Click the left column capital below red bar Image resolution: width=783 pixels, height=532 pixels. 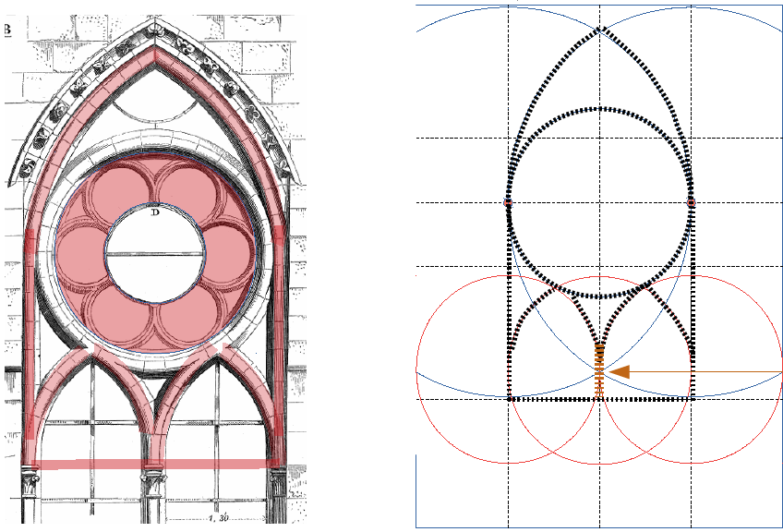click(x=30, y=480)
